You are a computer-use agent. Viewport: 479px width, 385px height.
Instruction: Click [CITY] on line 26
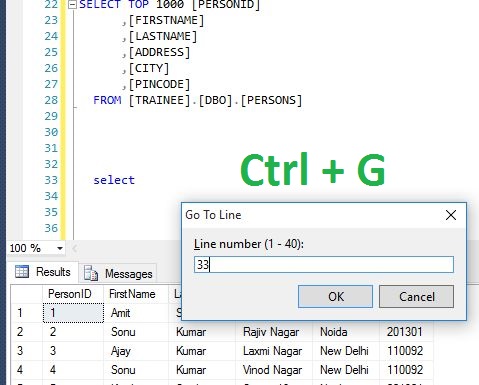[x=149, y=68]
